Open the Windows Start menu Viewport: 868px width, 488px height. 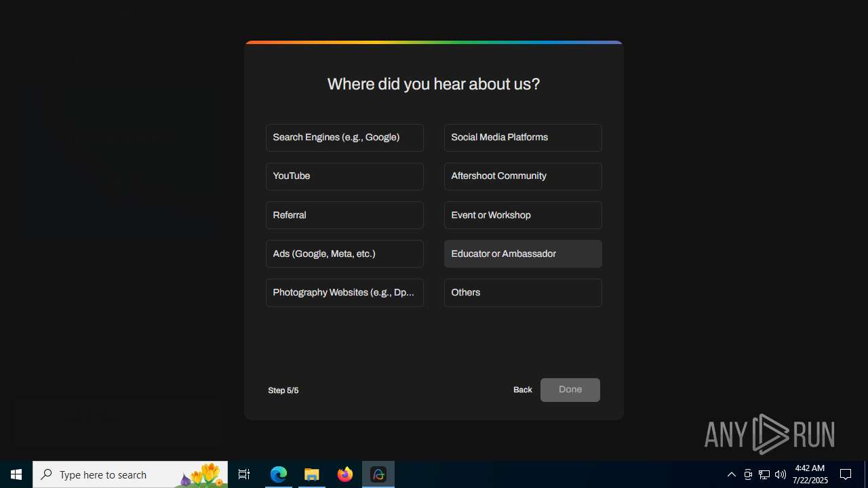[16, 474]
